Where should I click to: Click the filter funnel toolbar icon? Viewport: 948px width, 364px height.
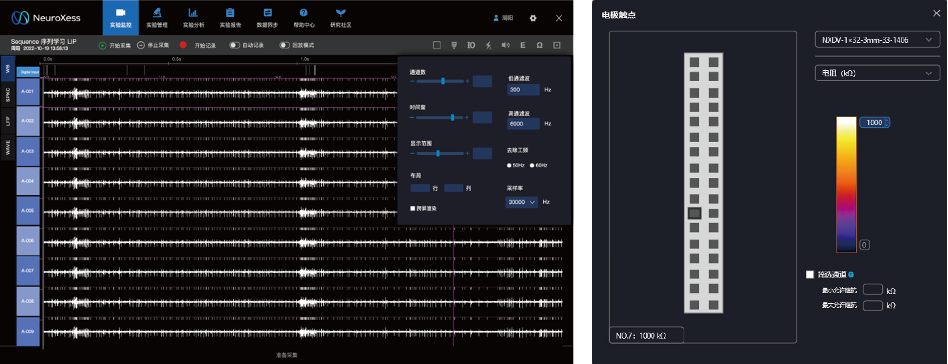point(453,45)
